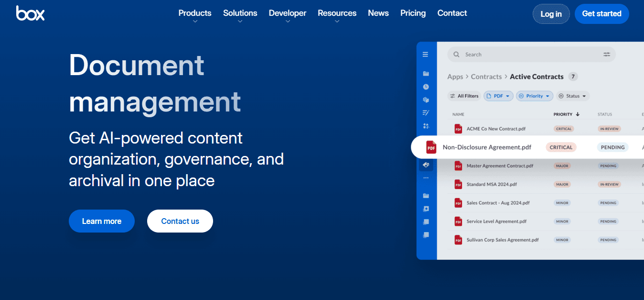Toggle the All Filters control
Screen dimensions: 644x300
point(464,96)
